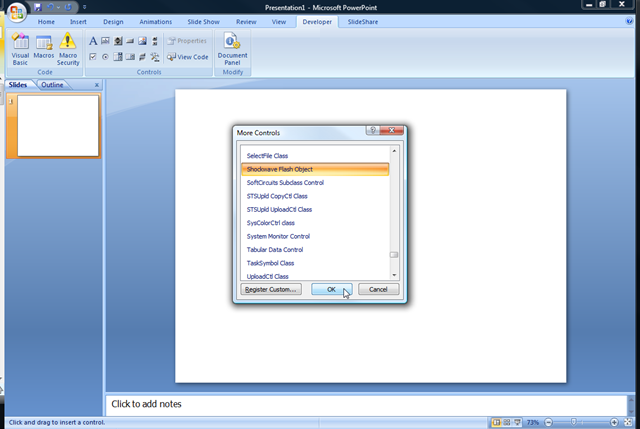
Task: Start Slide Show from status bar
Action: click(517, 422)
